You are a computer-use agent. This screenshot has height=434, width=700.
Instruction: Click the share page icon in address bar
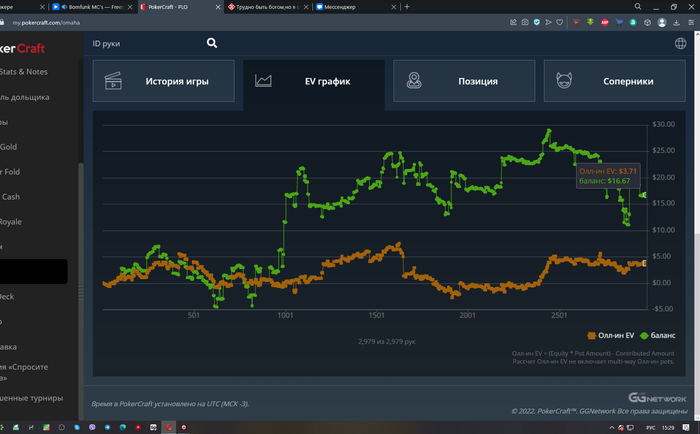click(513, 22)
